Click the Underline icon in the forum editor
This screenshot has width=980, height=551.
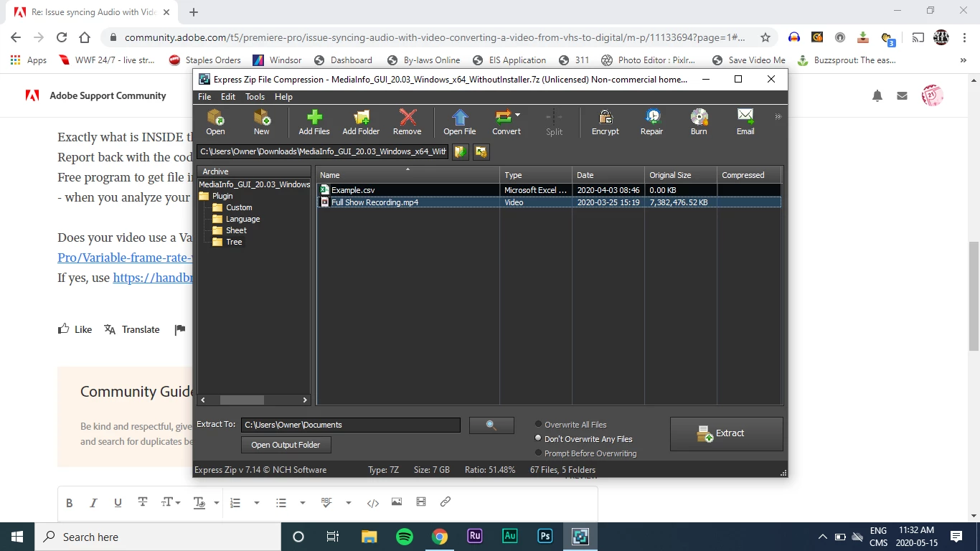coord(118,503)
